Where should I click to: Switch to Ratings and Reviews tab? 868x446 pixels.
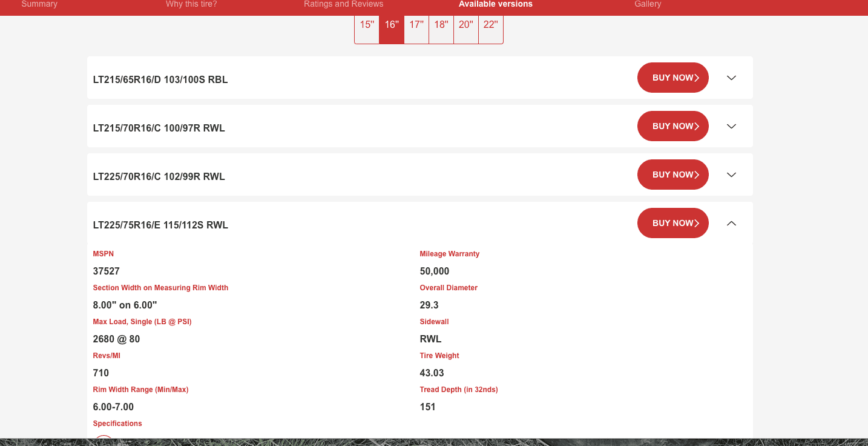click(344, 4)
